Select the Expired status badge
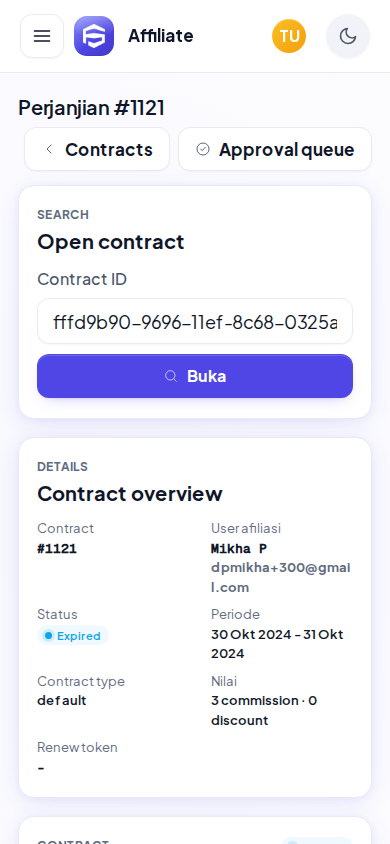390x844 pixels. pos(73,636)
